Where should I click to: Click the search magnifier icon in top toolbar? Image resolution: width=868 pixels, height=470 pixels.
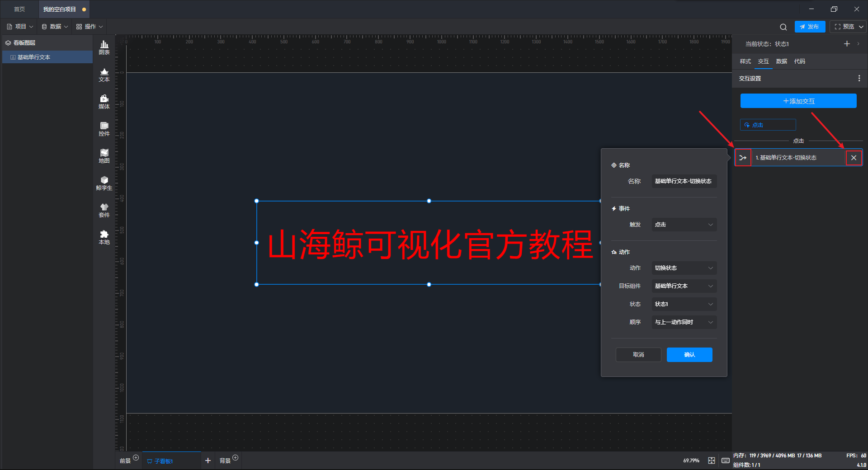[783, 27]
